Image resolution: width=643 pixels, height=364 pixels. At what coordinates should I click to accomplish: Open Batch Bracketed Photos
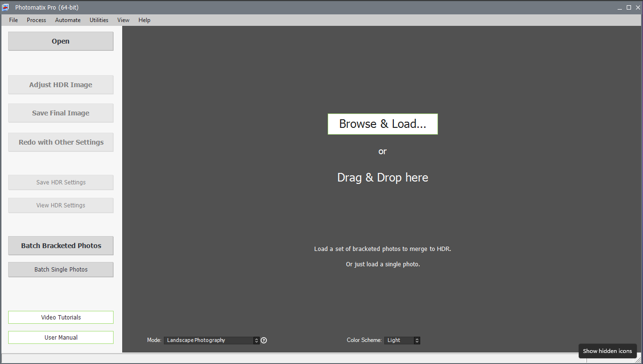click(x=61, y=246)
